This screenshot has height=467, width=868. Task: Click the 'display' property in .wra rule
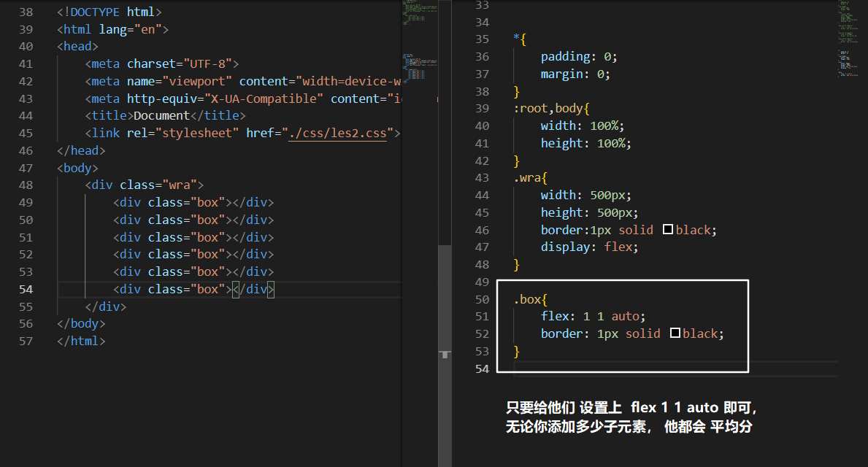point(565,247)
